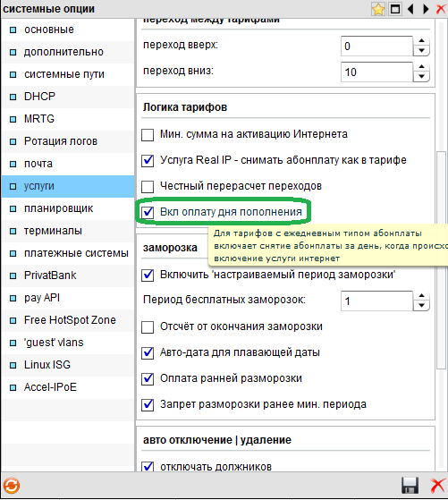Open MRTG settings section
Image resolution: width=448 pixels, height=500 pixels.
(x=68, y=119)
